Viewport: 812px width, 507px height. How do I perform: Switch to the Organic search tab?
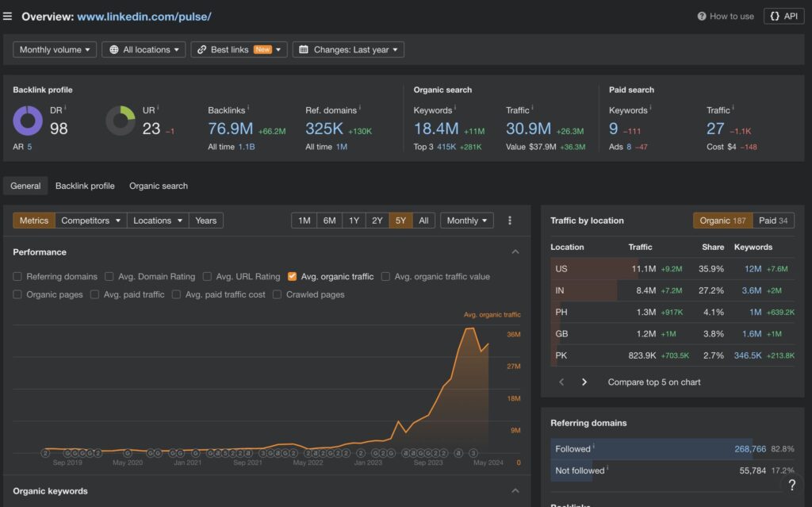(x=159, y=186)
